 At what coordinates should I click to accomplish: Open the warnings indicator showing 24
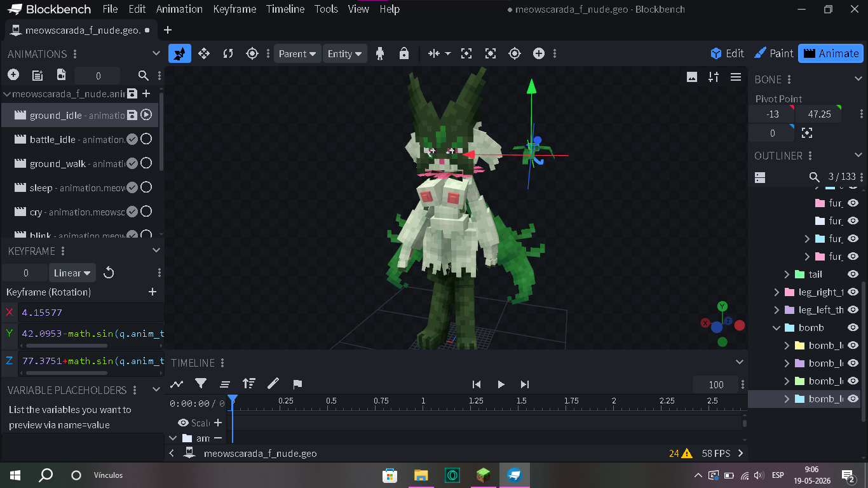click(681, 453)
